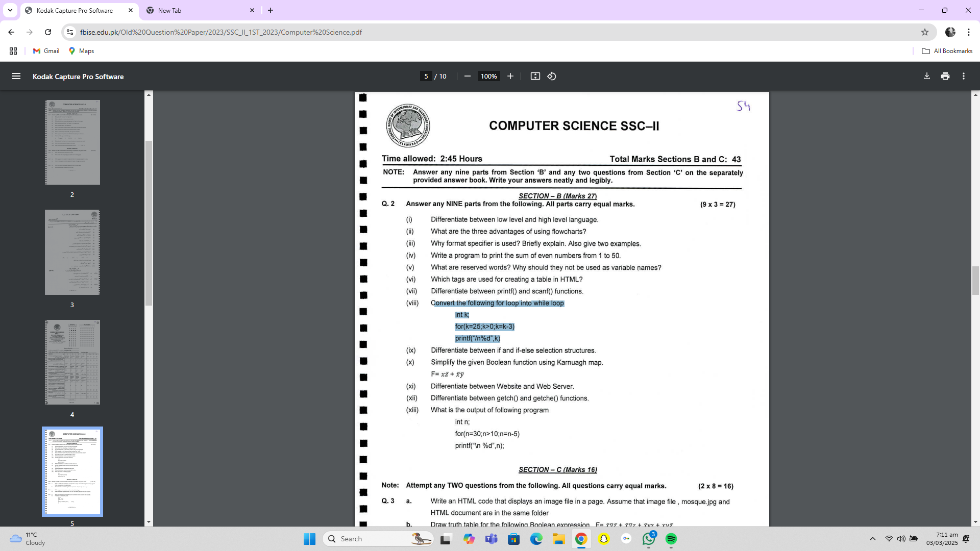The height and width of the screenshot is (551, 980).
Task: Open the All Bookmarks folder
Action: [947, 51]
